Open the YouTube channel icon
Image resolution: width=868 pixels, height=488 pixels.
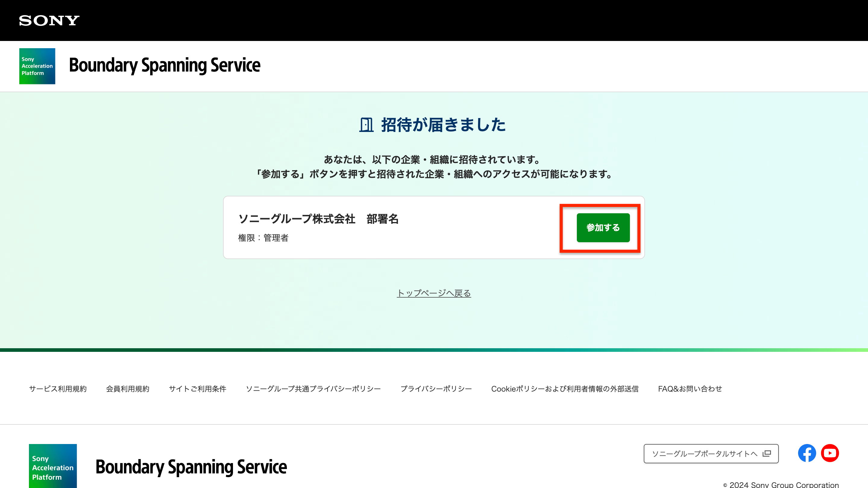[830, 453]
